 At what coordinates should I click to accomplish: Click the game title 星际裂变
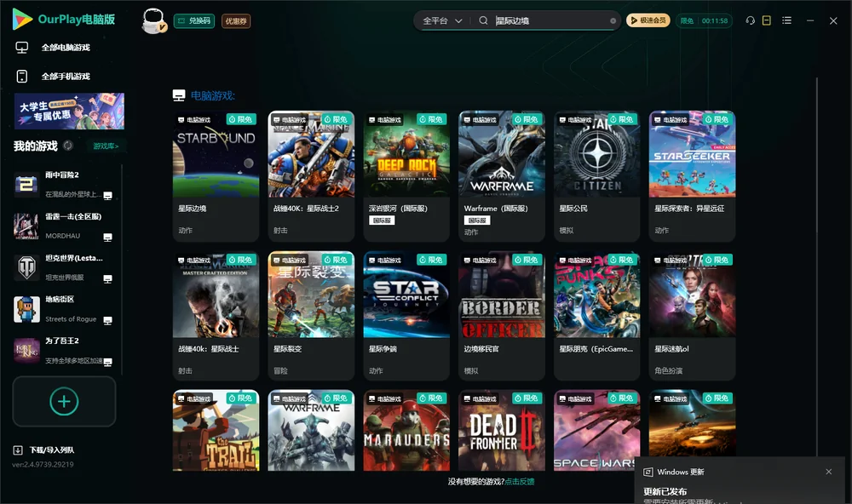coord(287,349)
